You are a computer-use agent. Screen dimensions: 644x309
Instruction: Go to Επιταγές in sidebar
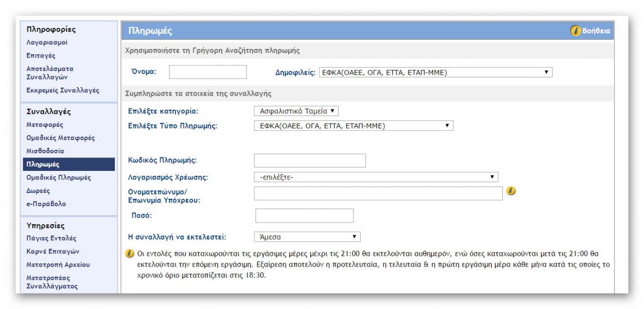[41, 55]
